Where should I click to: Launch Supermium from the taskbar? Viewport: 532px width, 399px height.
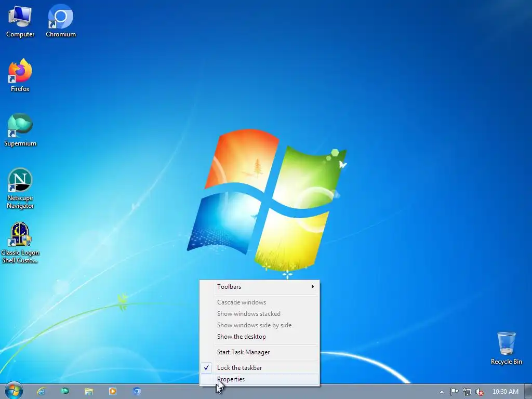pyautogui.click(x=65, y=391)
